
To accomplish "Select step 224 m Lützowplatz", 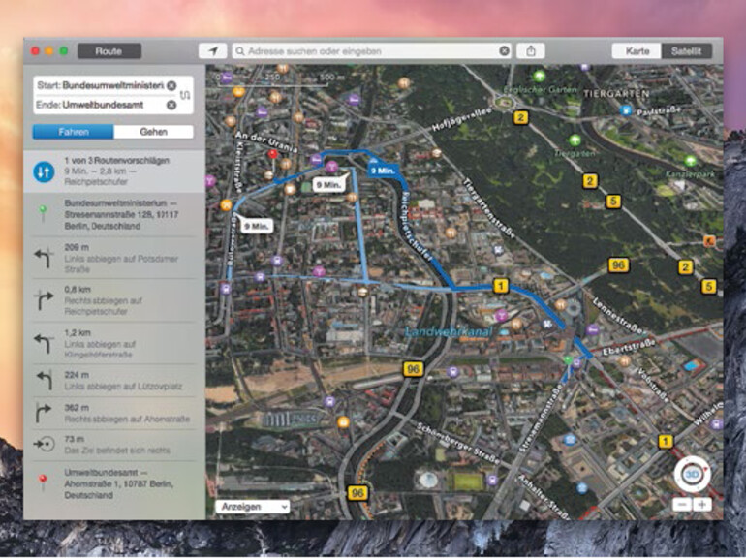I will 114,381.
